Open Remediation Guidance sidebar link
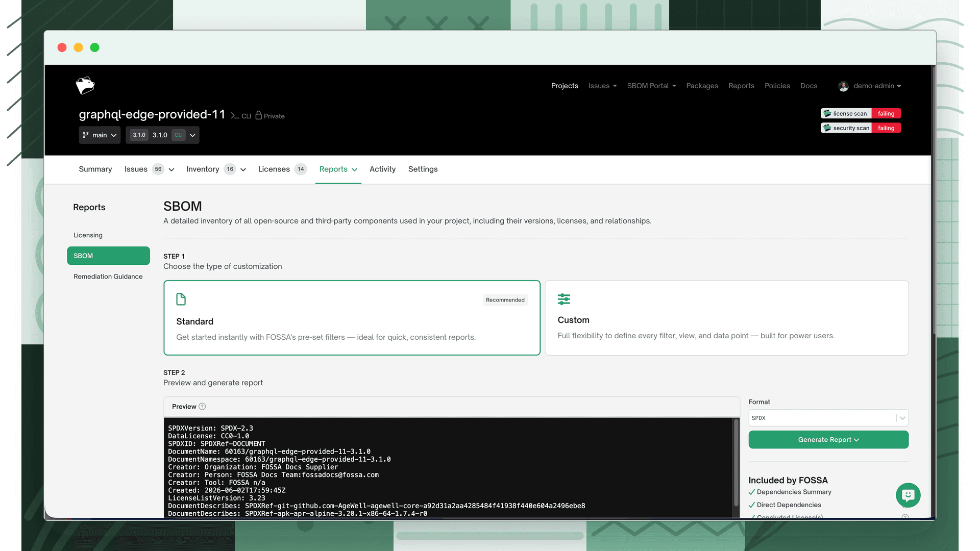This screenshot has height=551, width=980. pyautogui.click(x=108, y=277)
